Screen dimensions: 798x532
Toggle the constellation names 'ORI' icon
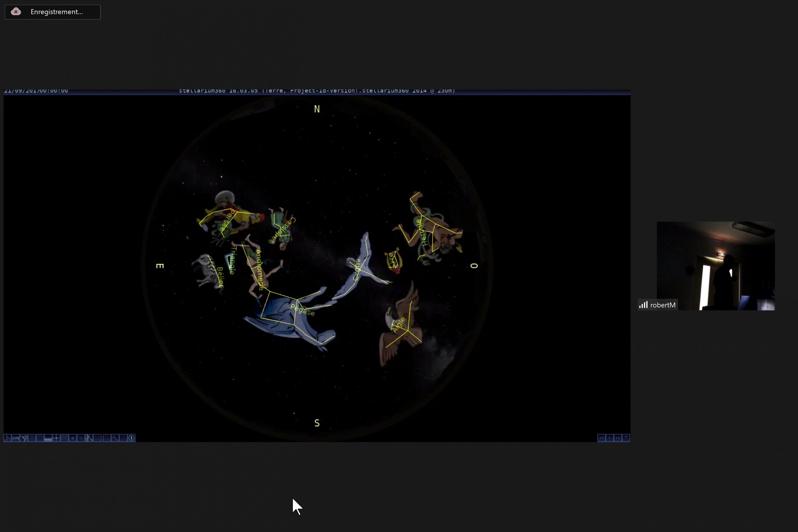16,438
